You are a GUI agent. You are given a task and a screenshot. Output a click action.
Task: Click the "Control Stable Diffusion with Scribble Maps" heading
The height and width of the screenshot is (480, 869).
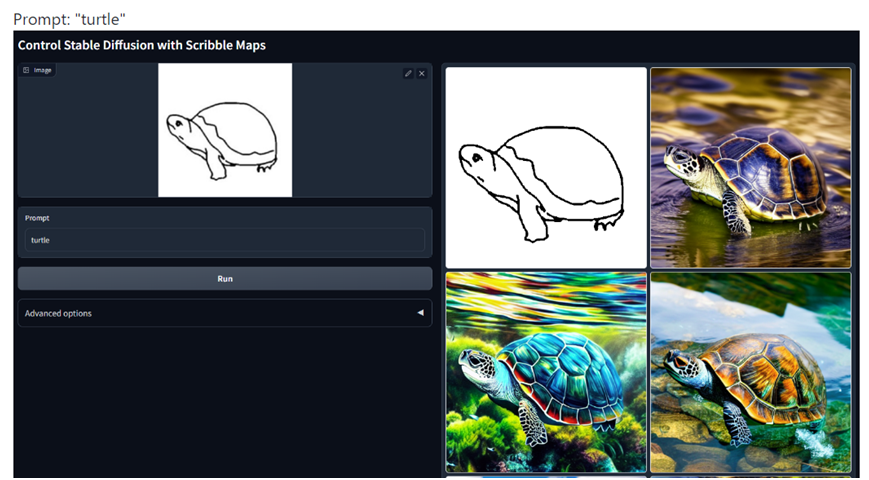(x=142, y=45)
